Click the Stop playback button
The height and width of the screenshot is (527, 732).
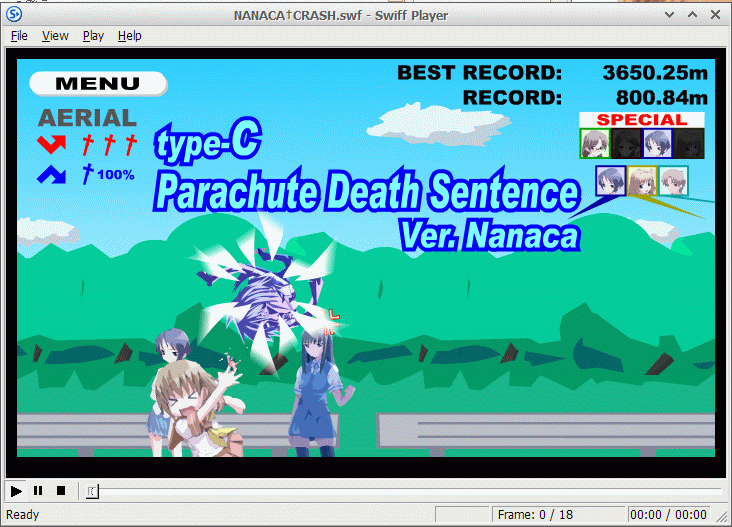[x=61, y=491]
